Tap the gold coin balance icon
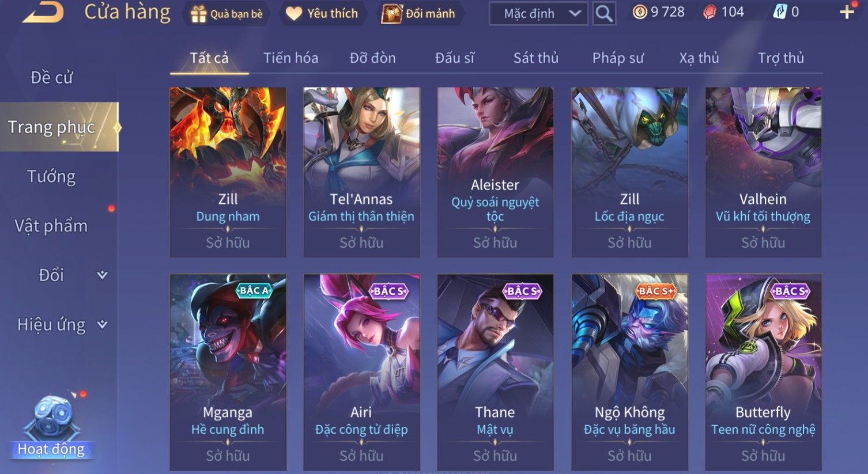This screenshot has height=474, width=868. coord(640,12)
